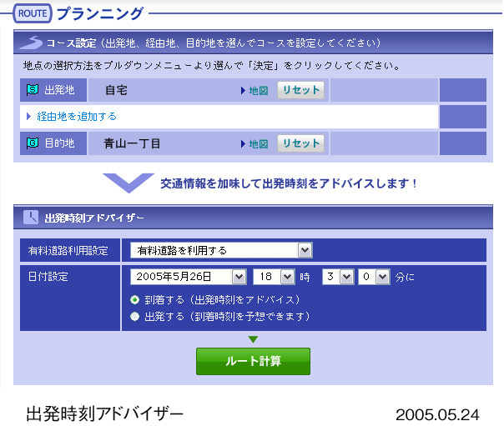
Task: Select the 到着する radio button
Action: tap(135, 299)
